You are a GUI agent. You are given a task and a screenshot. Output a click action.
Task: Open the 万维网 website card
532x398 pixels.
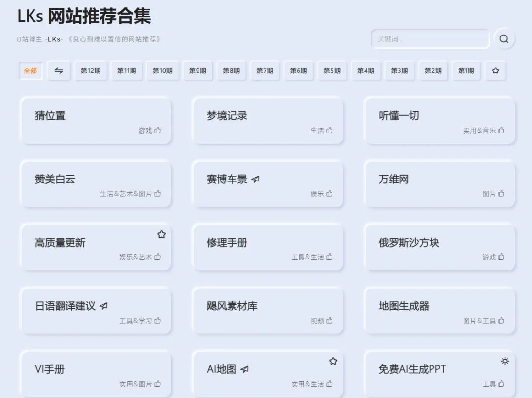pos(440,184)
